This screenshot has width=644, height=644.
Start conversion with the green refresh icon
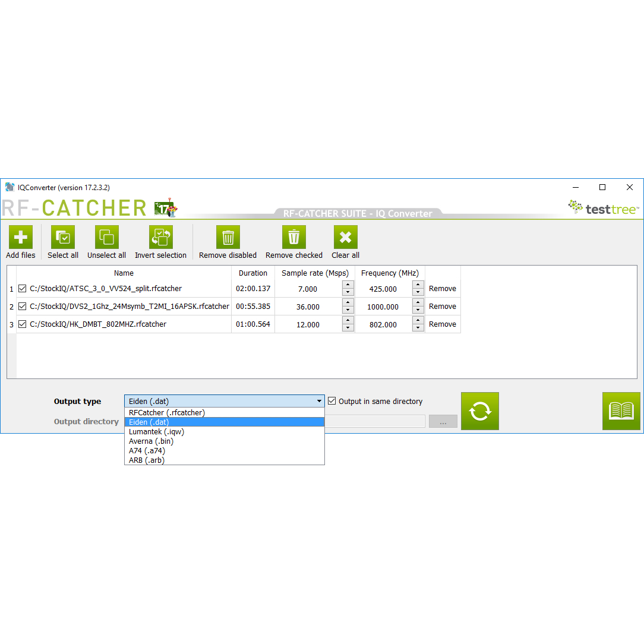(479, 411)
